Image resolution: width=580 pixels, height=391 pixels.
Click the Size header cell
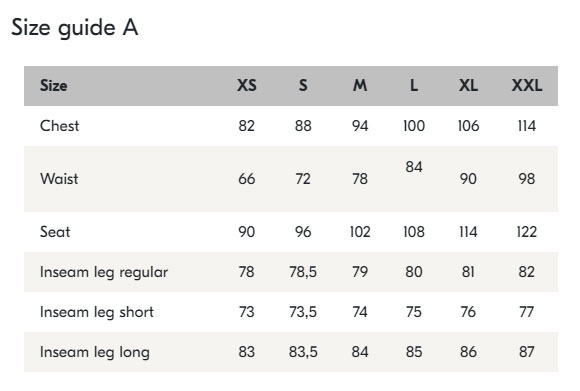pos(54,86)
